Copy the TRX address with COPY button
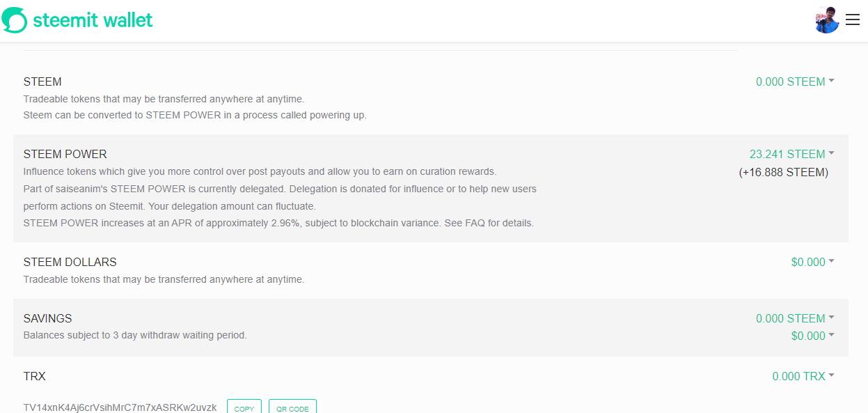 244,407
